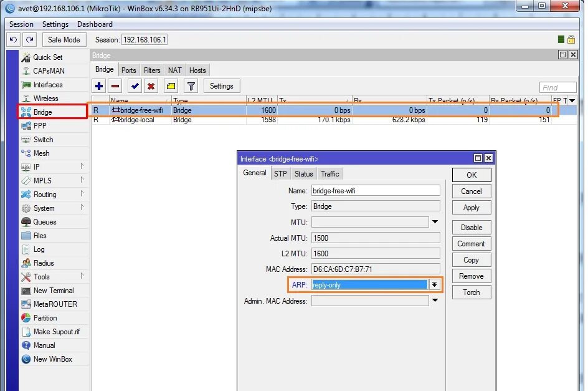Expand the Admin. MAC Address arrow

click(435, 301)
